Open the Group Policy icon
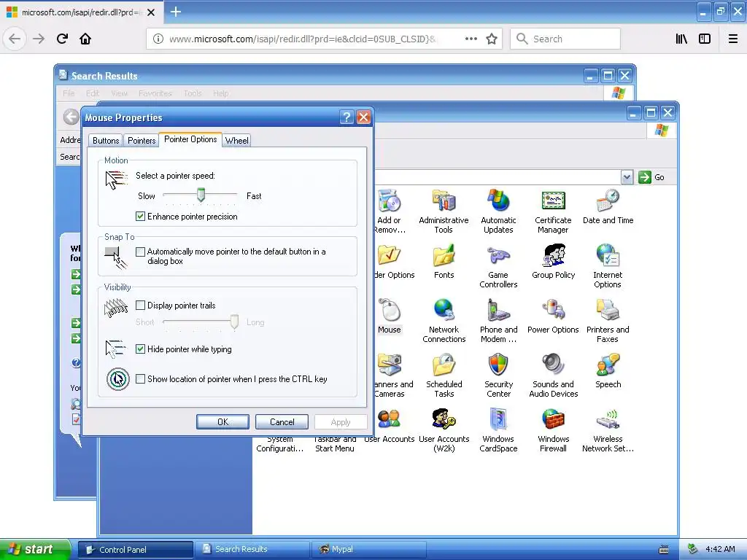747x560 pixels. pyautogui.click(x=553, y=261)
